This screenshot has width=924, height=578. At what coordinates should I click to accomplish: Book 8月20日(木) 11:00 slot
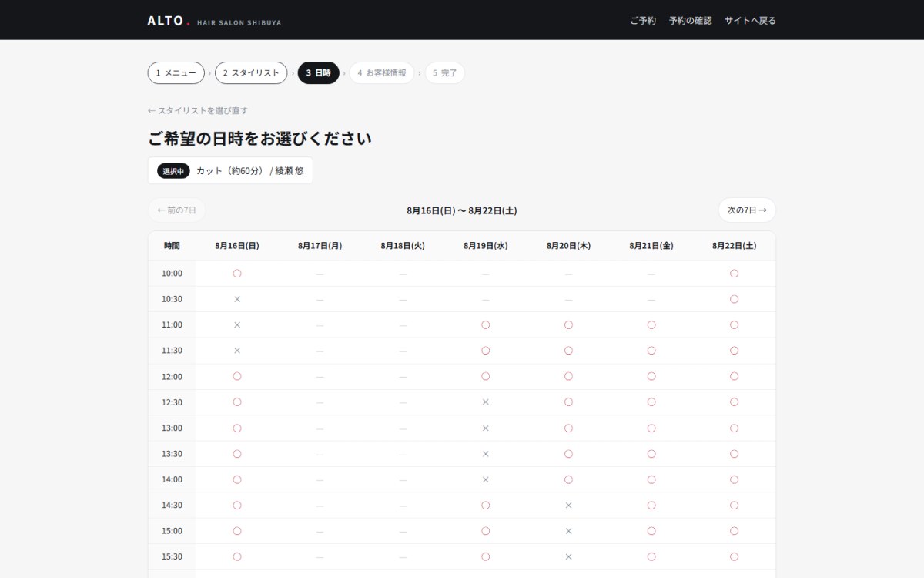coord(568,324)
